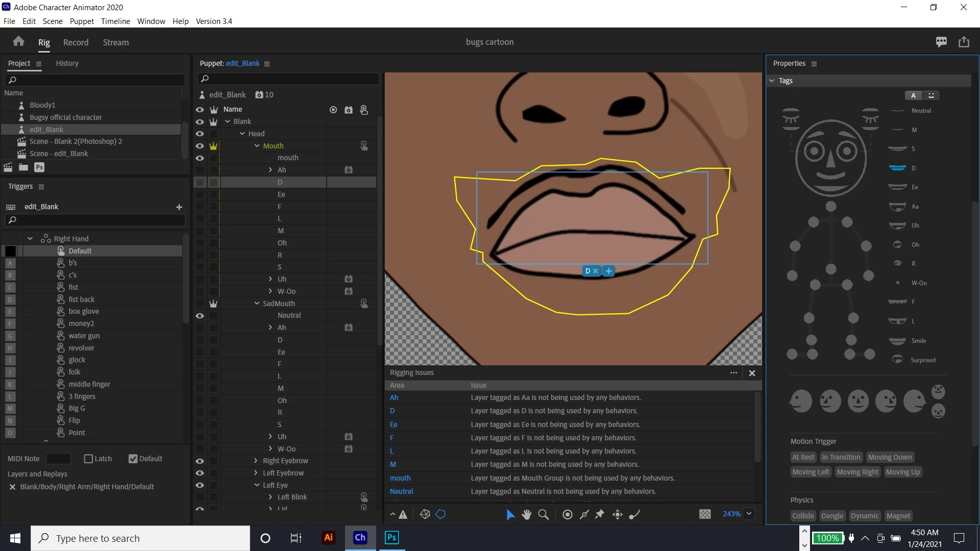The image size is (980, 551).
Task: Apply the Dangle physics tag
Action: click(832, 516)
